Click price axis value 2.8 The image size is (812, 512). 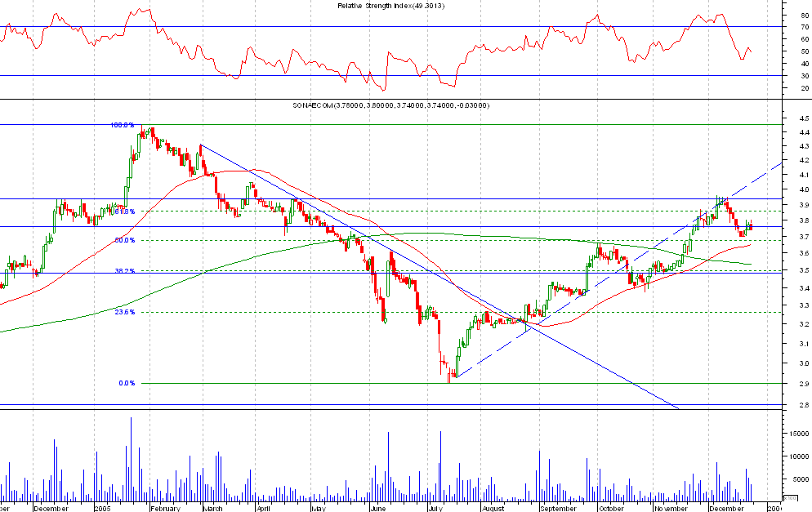click(804, 405)
